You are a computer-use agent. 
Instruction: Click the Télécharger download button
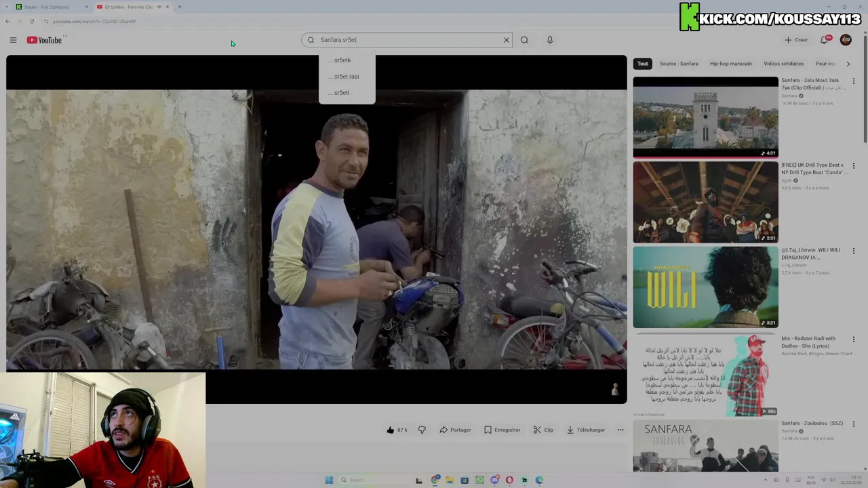click(x=586, y=430)
